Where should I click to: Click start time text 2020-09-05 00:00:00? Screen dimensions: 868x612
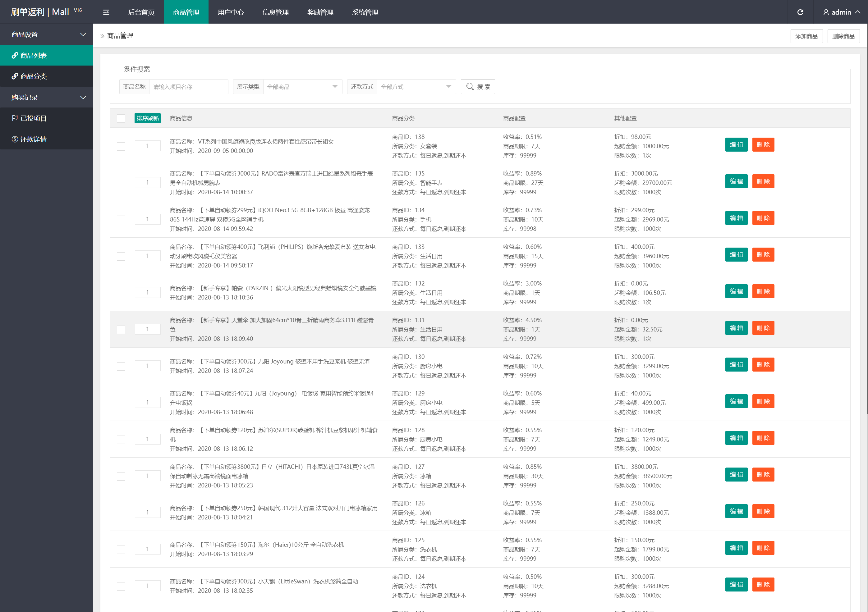pos(225,151)
